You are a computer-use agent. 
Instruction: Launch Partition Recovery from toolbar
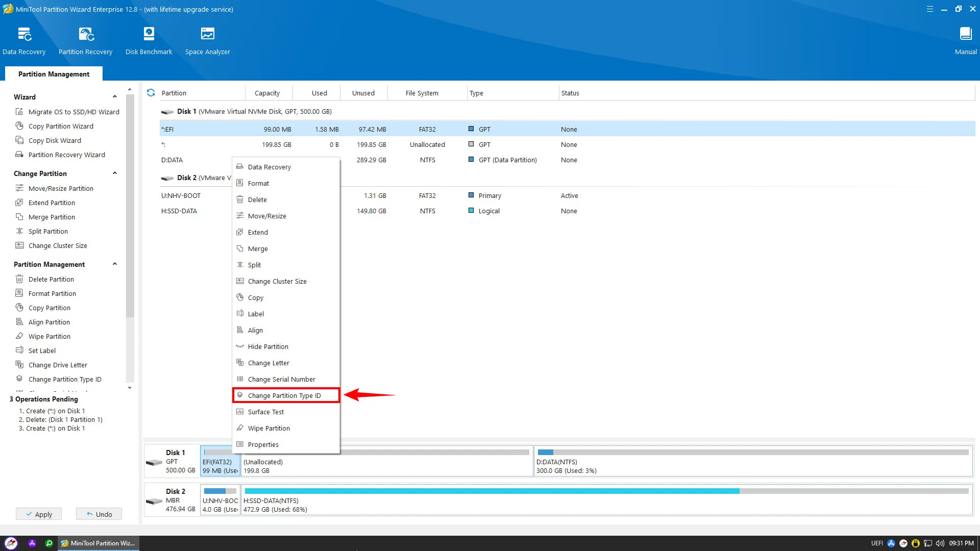coord(85,35)
